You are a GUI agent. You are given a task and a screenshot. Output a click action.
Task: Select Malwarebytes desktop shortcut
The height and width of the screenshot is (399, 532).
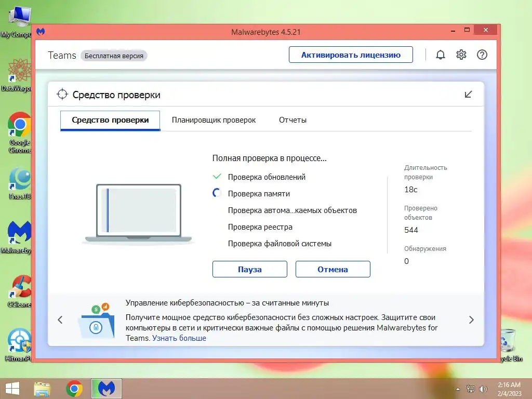tap(16, 237)
